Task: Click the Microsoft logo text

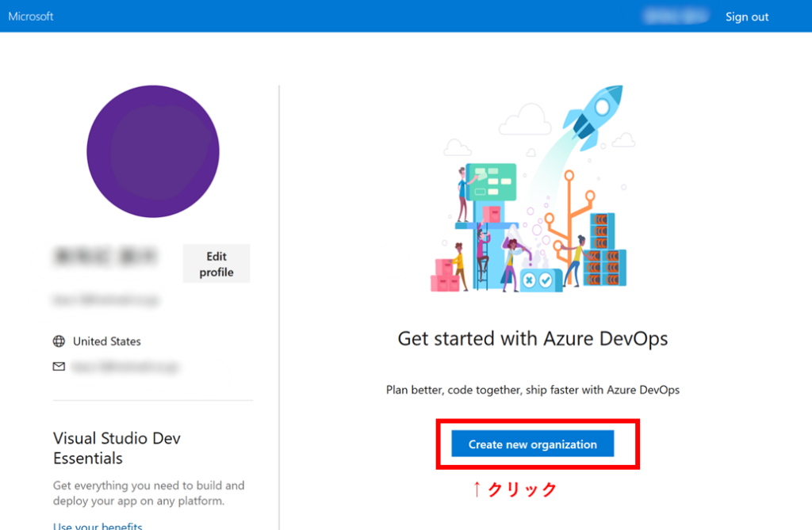Action: tap(31, 16)
